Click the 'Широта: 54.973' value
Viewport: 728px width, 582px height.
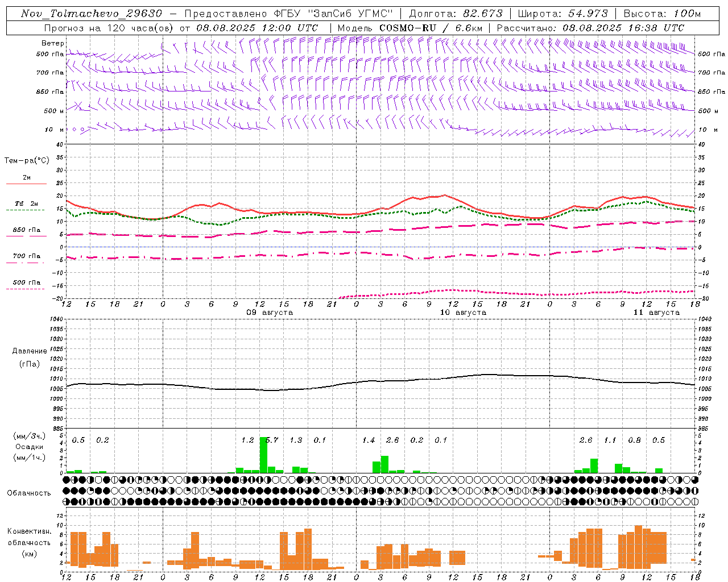(x=563, y=14)
